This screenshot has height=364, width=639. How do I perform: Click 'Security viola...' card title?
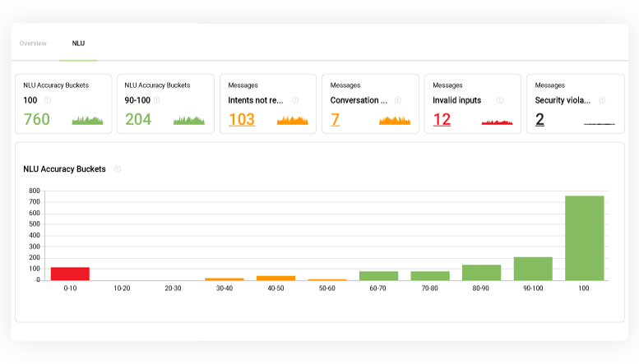(x=563, y=100)
